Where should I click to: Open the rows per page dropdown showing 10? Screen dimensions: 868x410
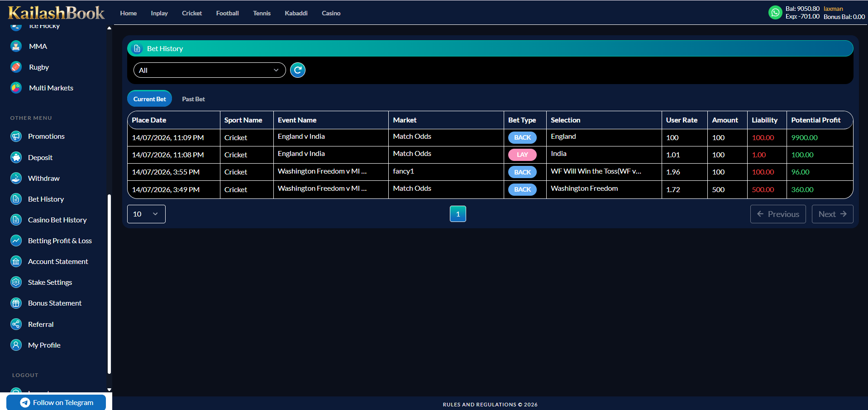click(x=146, y=214)
